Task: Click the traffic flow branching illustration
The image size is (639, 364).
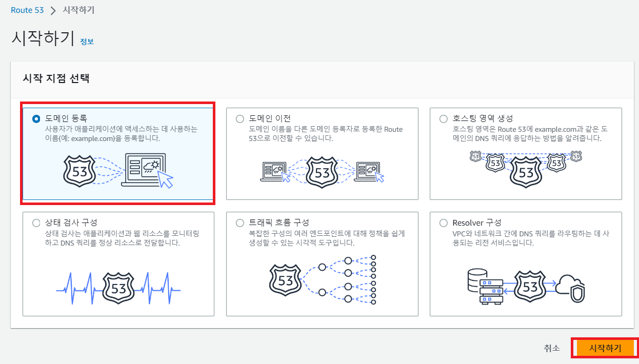Action: (x=322, y=279)
